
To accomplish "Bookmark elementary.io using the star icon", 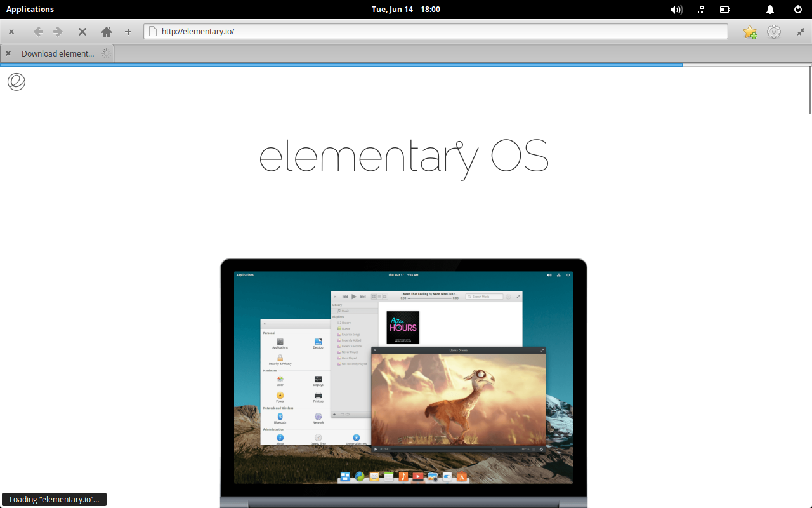I will point(750,31).
